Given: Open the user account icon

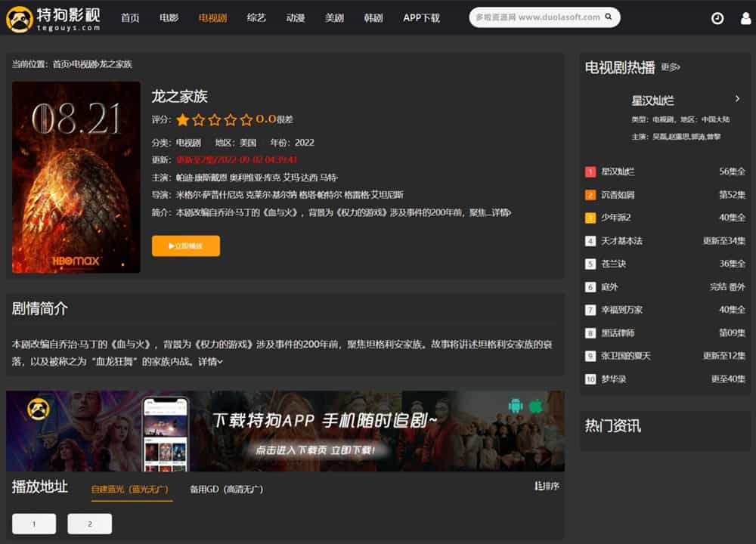Looking at the screenshot, I should [746, 18].
